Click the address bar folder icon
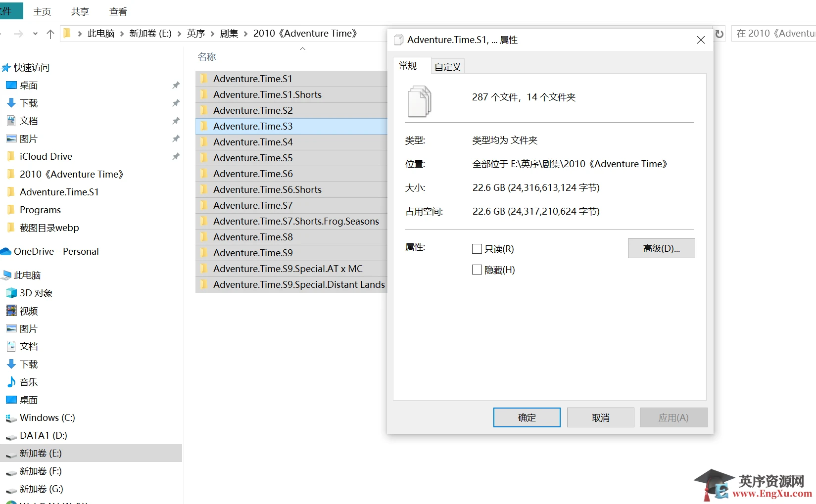The height and width of the screenshot is (504, 816). click(67, 33)
